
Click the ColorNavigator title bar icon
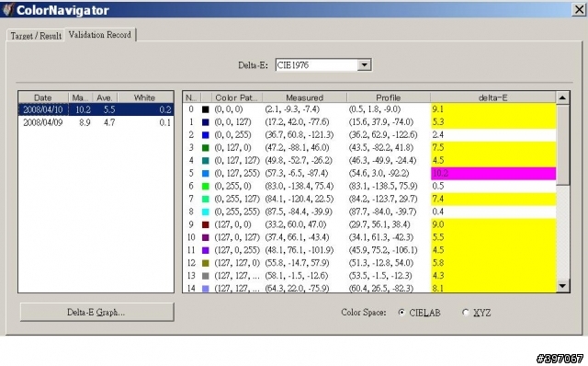(x=8, y=9)
